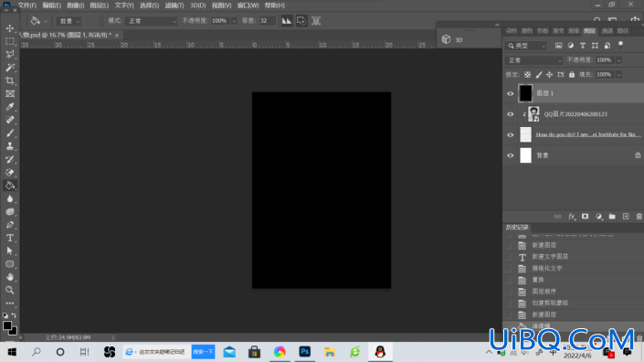The height and width of the screenshot is (362, 644).
Task: Switch to the 动作 tab
Action: pos(512,31)
